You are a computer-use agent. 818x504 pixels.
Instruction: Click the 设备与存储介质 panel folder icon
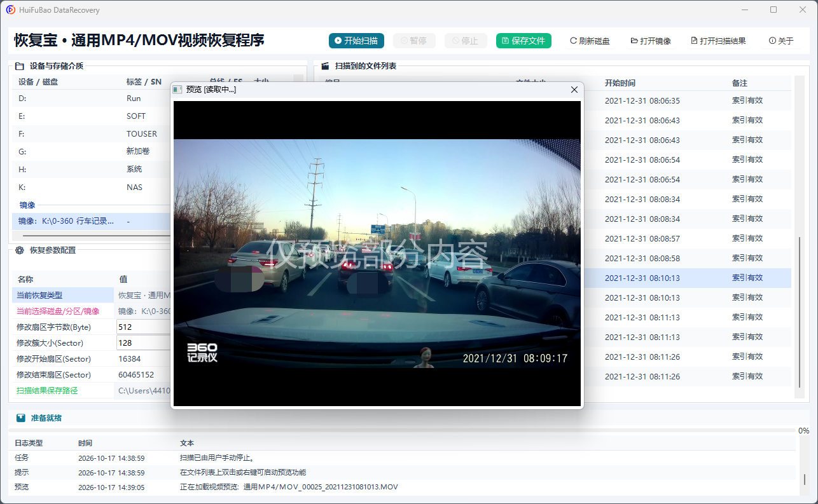(x=20, y=66)
